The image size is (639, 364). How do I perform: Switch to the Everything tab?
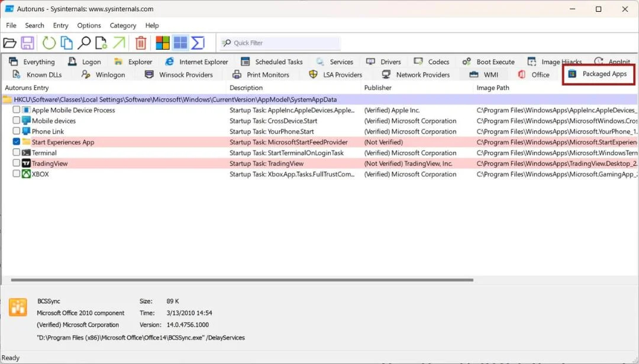point(32,61)
